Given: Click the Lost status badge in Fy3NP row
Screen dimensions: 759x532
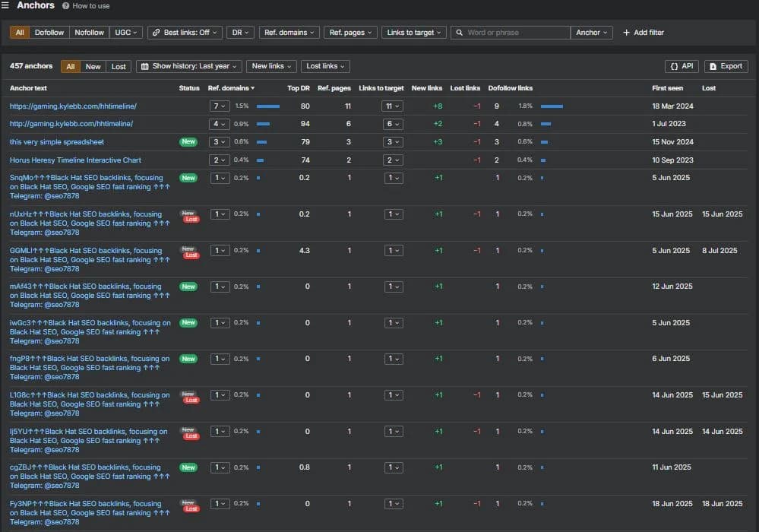Looking at the screenshot, I should 191,508.
